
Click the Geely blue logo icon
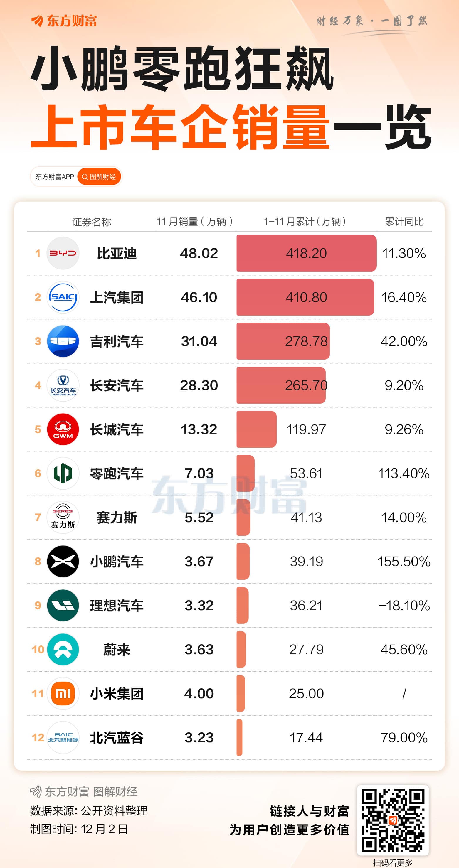pos(63,341)
